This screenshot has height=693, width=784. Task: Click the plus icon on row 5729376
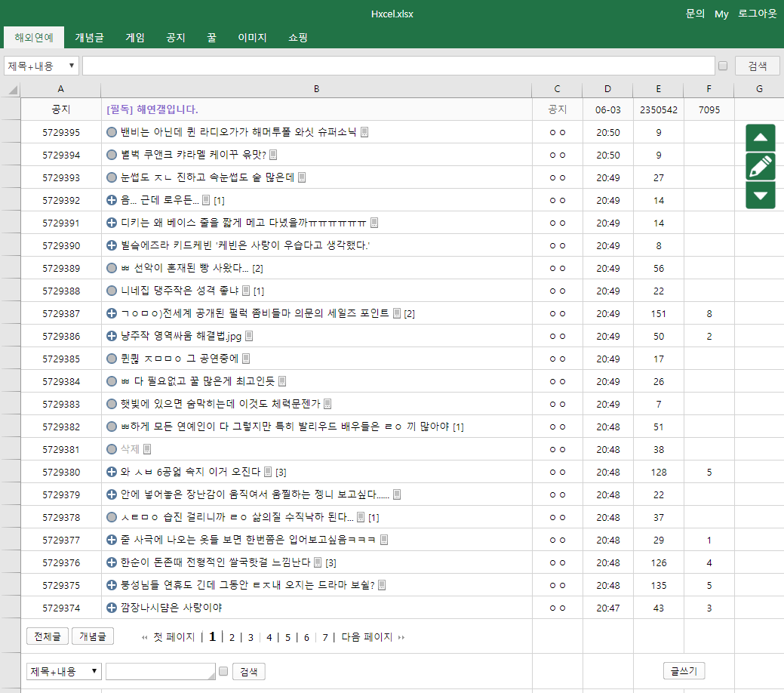112,562
